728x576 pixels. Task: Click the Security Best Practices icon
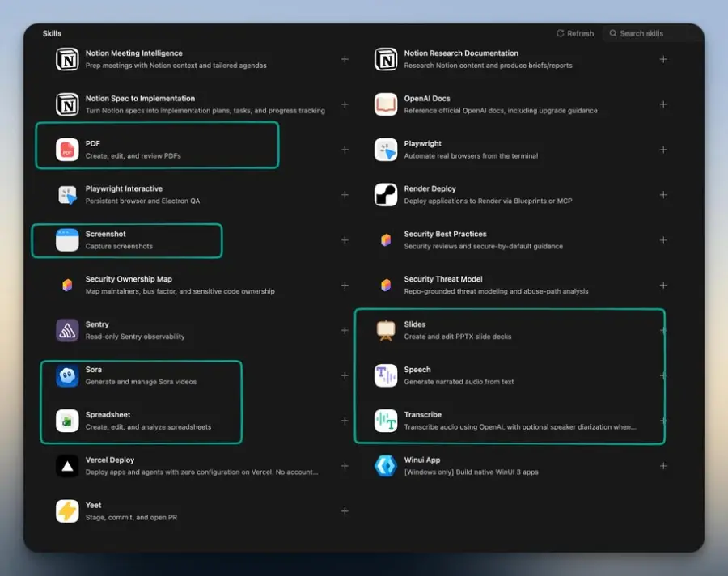[386, 239]
